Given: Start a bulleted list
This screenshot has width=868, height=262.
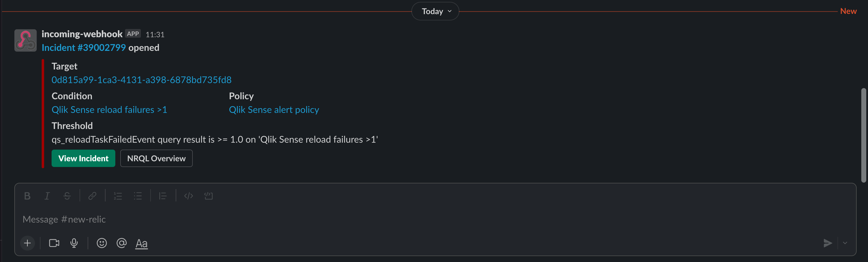Looking at the screenshot, I should click(138, 196).
